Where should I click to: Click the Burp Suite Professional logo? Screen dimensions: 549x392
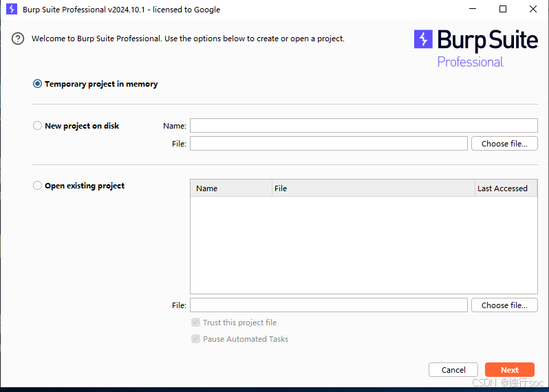(x=476, y=48)
